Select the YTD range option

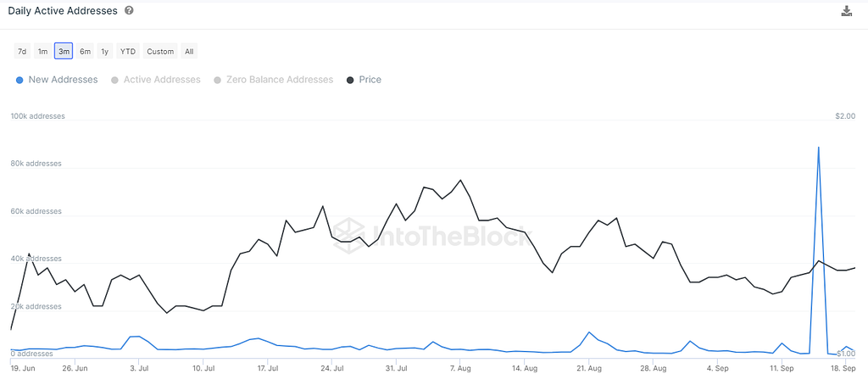click(127, 51)
